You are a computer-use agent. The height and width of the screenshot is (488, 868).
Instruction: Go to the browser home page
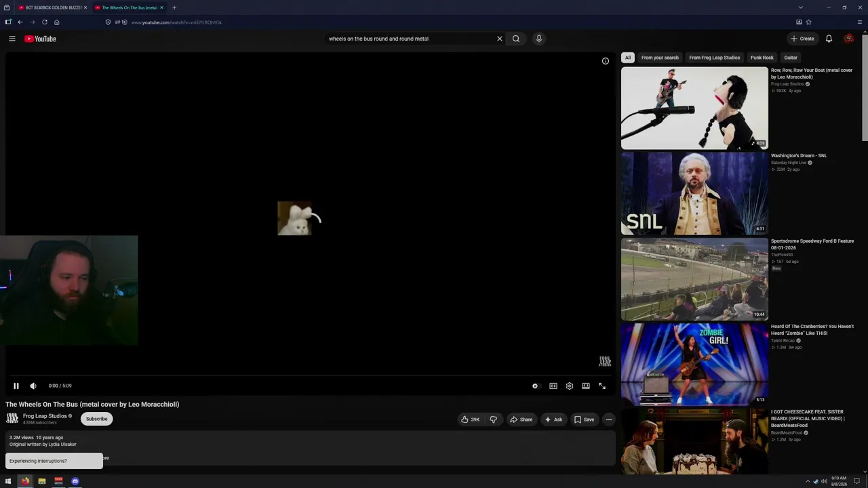(x=57, y=22)
